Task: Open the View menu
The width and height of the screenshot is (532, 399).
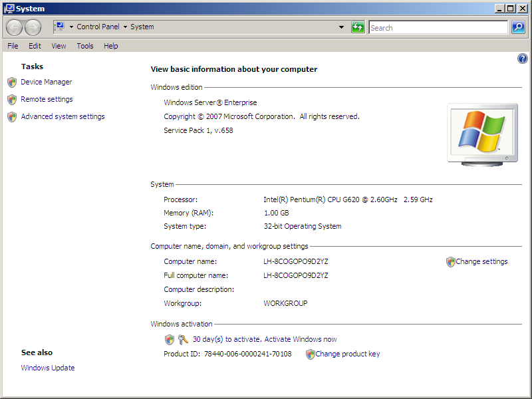Action: point(59,46)
